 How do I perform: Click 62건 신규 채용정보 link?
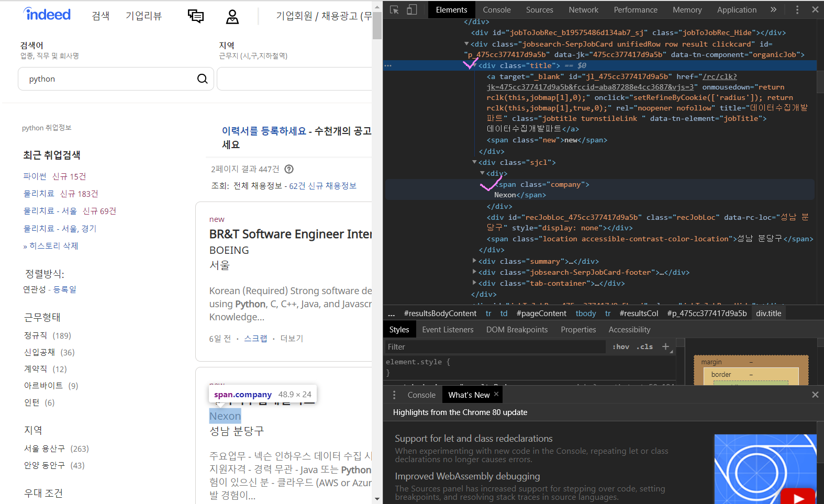coord(322,186)
